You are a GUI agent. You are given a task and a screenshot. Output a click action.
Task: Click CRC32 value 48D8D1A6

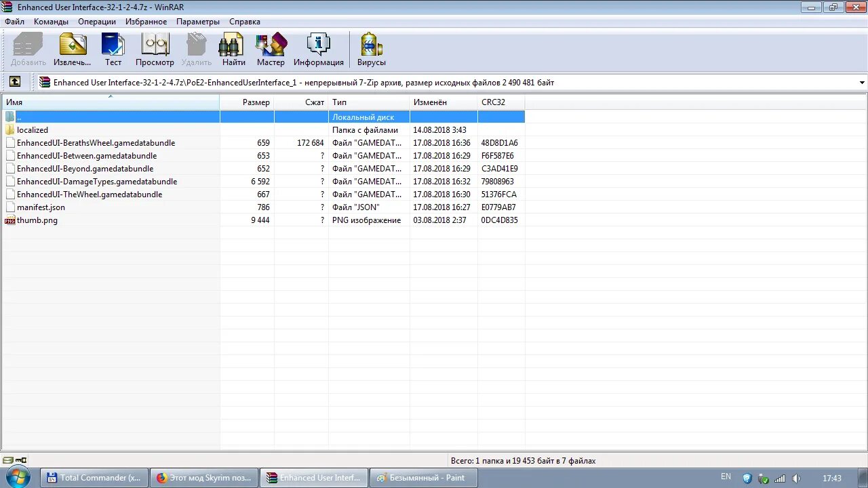pos(500,143)
